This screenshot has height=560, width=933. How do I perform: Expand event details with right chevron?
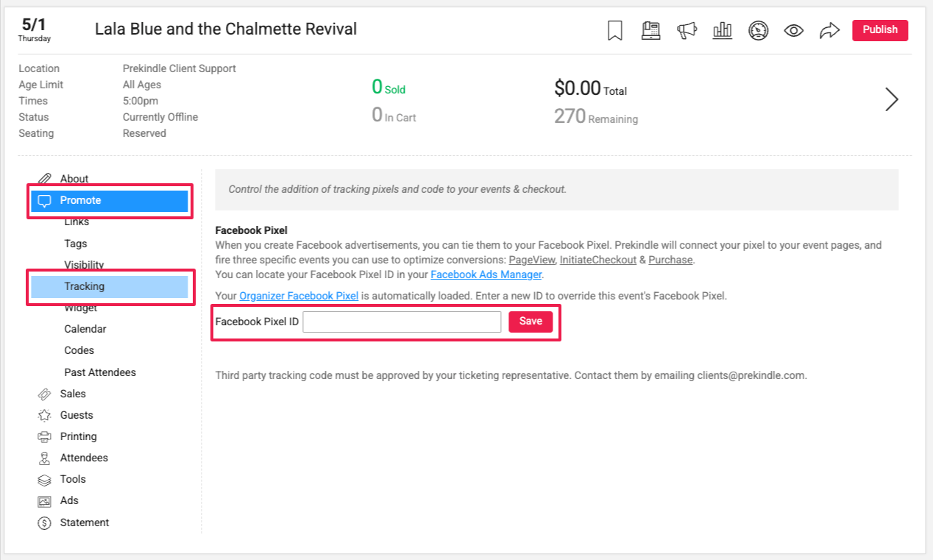[891, 99]
